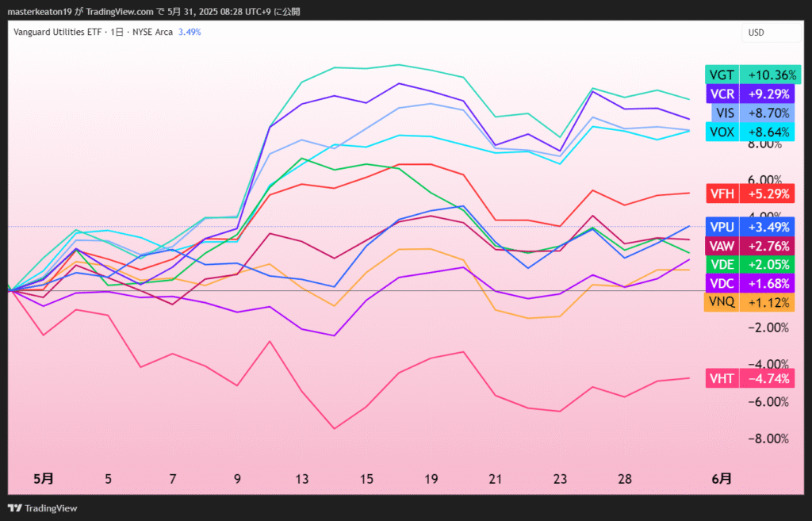Viewport: 812px width, 521px height.
Task: Click the 7 date label on the time axis
Action: coord(173,478)
